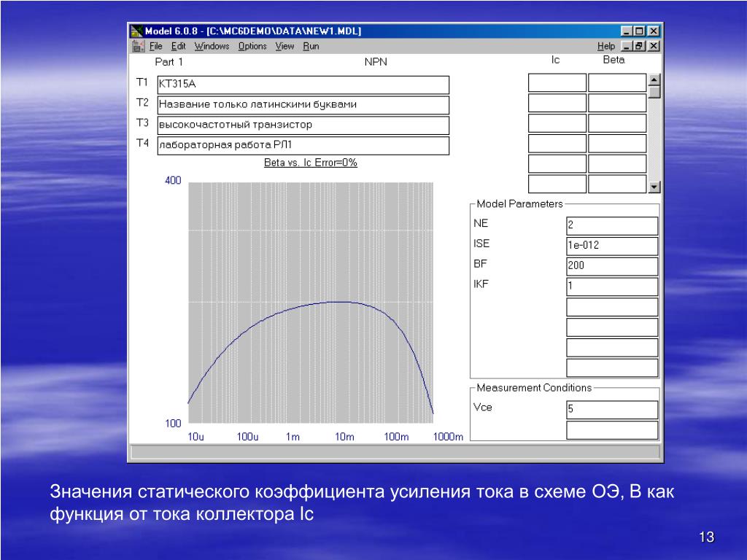Minimize the inner NEW1.MDL document
Viewport: 747px width, 560px height.
tap(627, 46)
